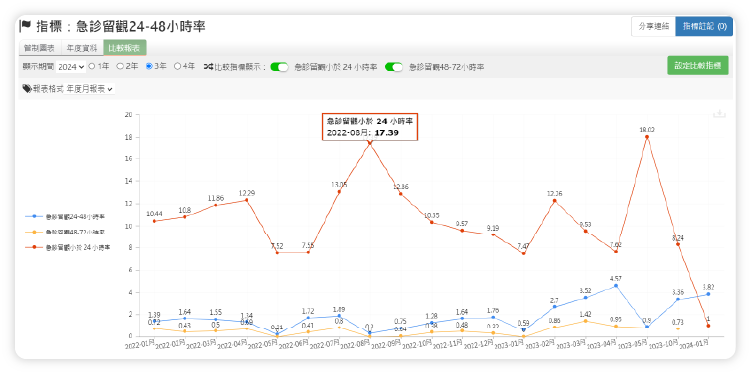Toggle yellow 急診留觀48-72小時率 legend series
751x374 pixels.
tap(66, 232)
